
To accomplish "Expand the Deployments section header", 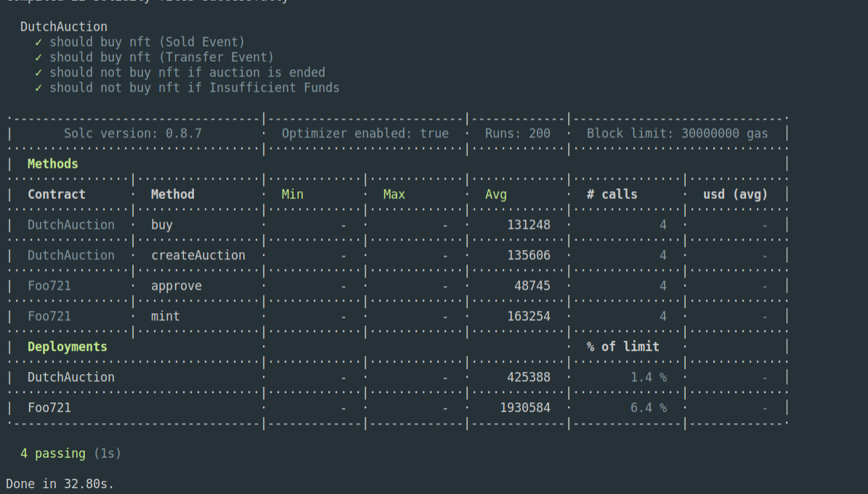I will tap(67, 347).
